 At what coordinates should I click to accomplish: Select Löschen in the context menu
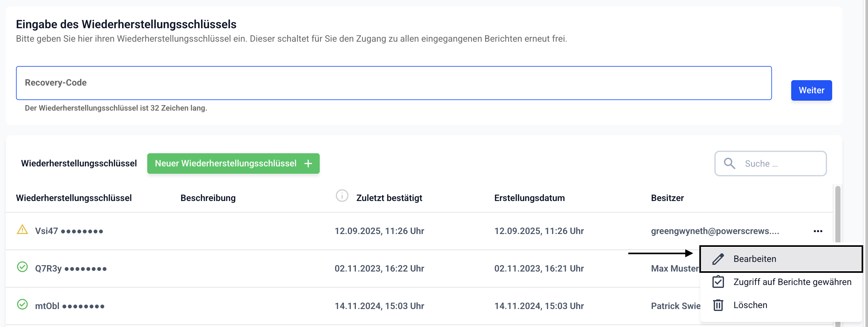(x=750, y=305)
